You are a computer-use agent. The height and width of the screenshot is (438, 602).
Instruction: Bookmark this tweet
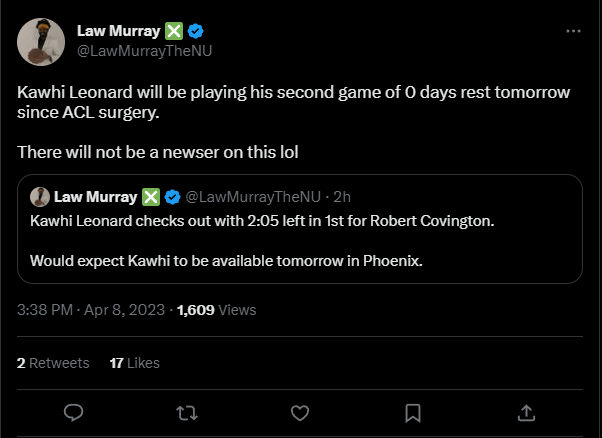(x=412, y=412)
